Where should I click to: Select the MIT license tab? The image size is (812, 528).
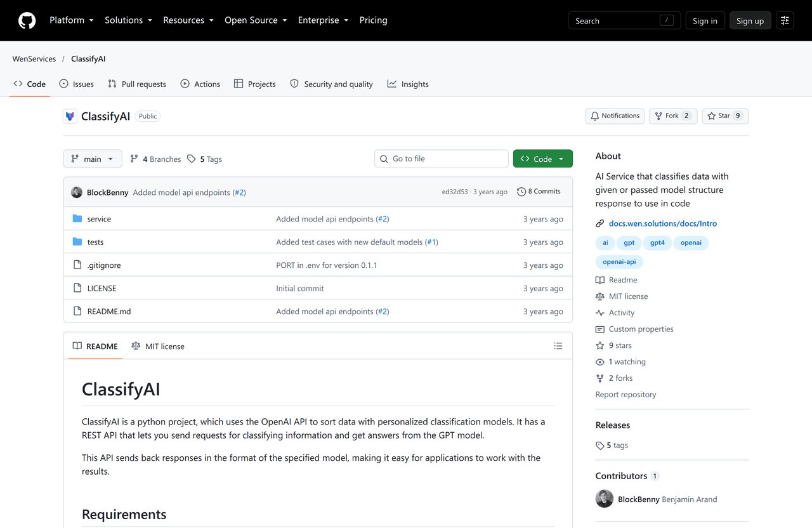158,346
